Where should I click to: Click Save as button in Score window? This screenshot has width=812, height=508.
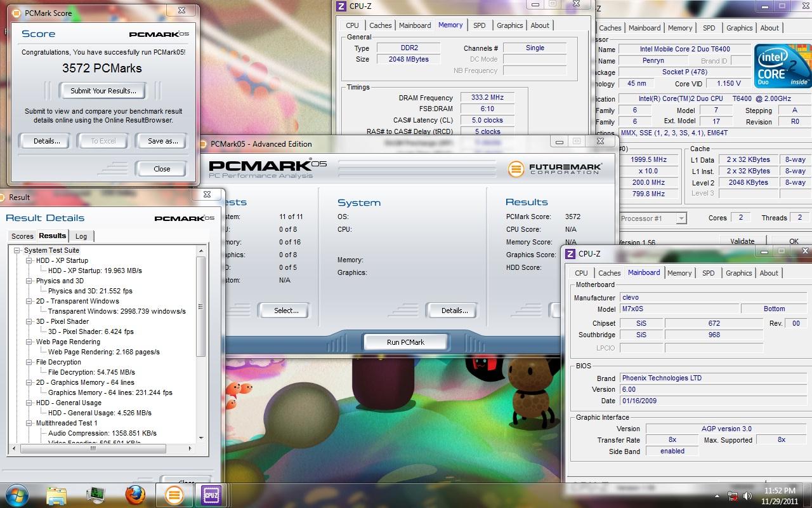pos(162,141)
